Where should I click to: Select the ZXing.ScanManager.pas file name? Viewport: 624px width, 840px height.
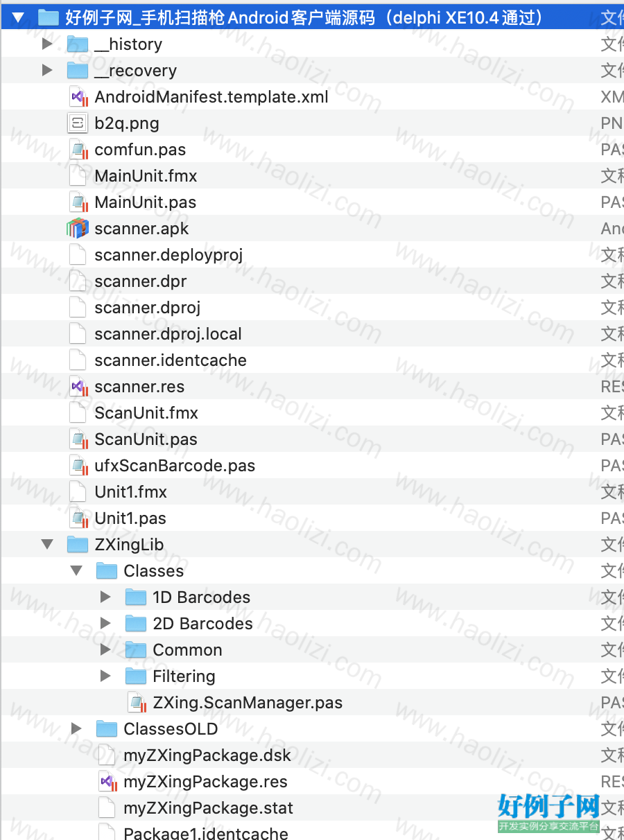(248, 703)
